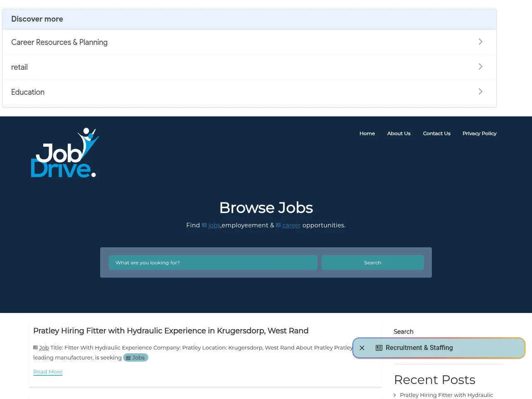Click the icon before the Job Title text
The image size is (532, 399).
pos(35,347)
